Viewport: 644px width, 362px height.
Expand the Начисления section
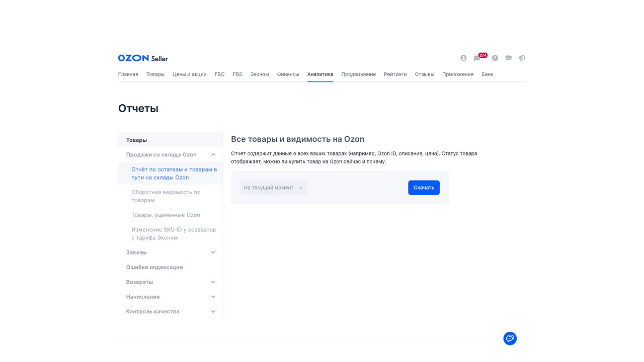pos(213,297)
